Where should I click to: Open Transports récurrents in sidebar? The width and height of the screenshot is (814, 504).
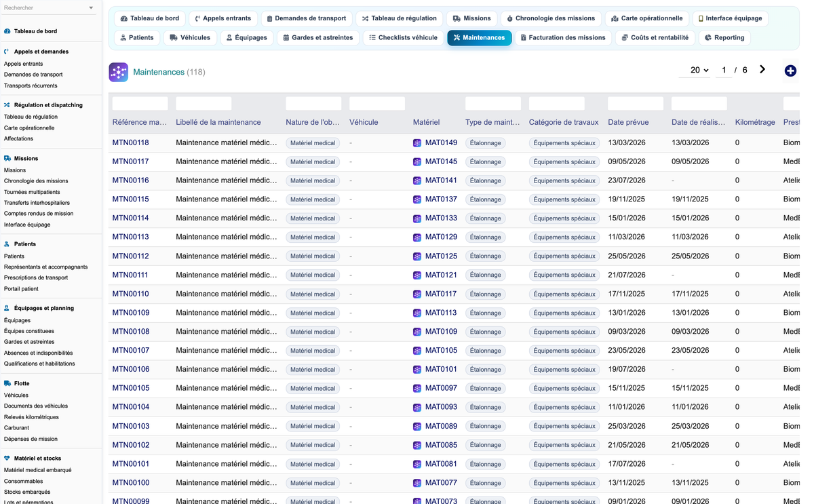[31, 85]
